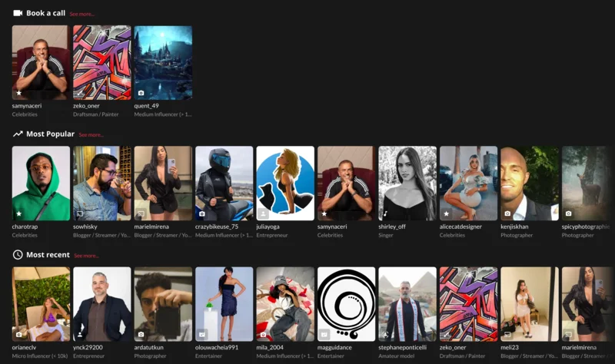Click the trending arrow icon beside Most Popular
The height and width of the screenshot is (364, 615).
[18, 134]
